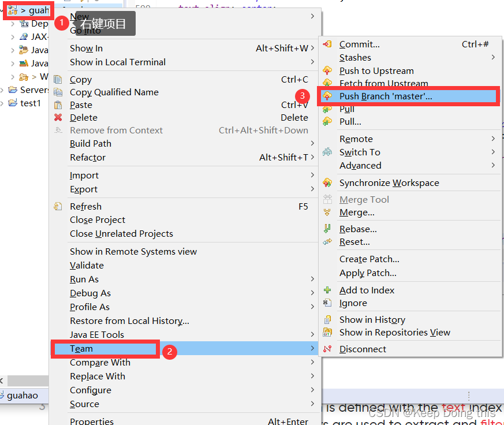Image resolution: width=504 pixels, height=425 pixels.
Task: Click the Show in History icon
Action: tap(327, 319)
